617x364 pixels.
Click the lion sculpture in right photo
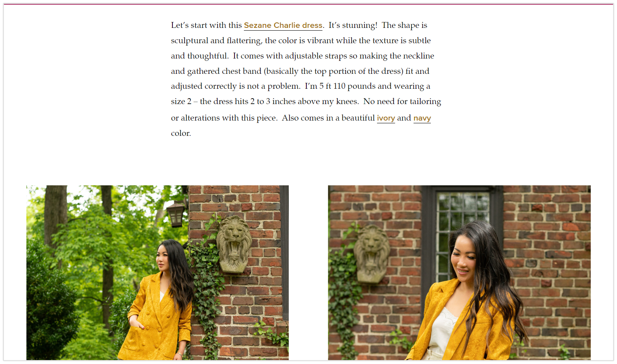(x=371, y=254)
